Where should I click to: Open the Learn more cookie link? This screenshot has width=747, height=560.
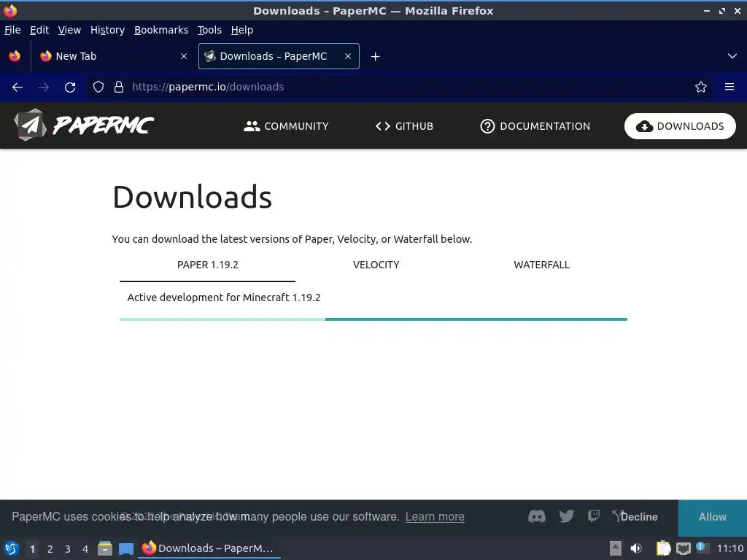pyautogui.click(x=435, y=517)
